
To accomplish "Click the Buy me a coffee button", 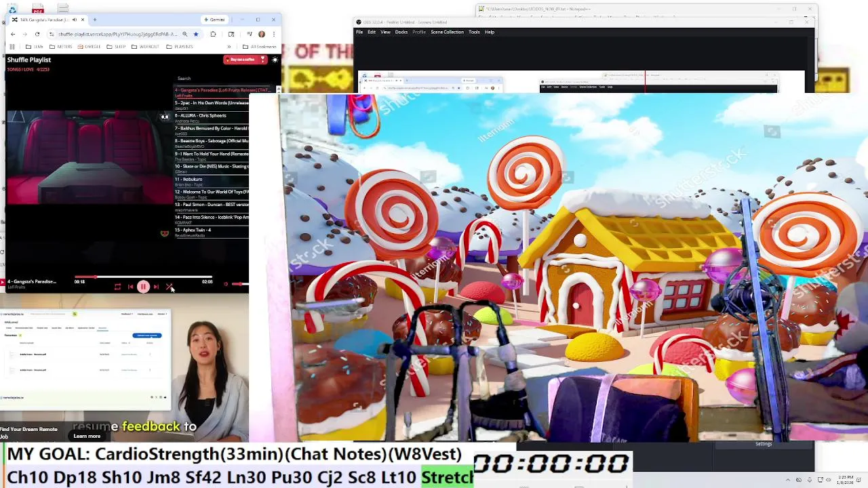I will (245, 60).
